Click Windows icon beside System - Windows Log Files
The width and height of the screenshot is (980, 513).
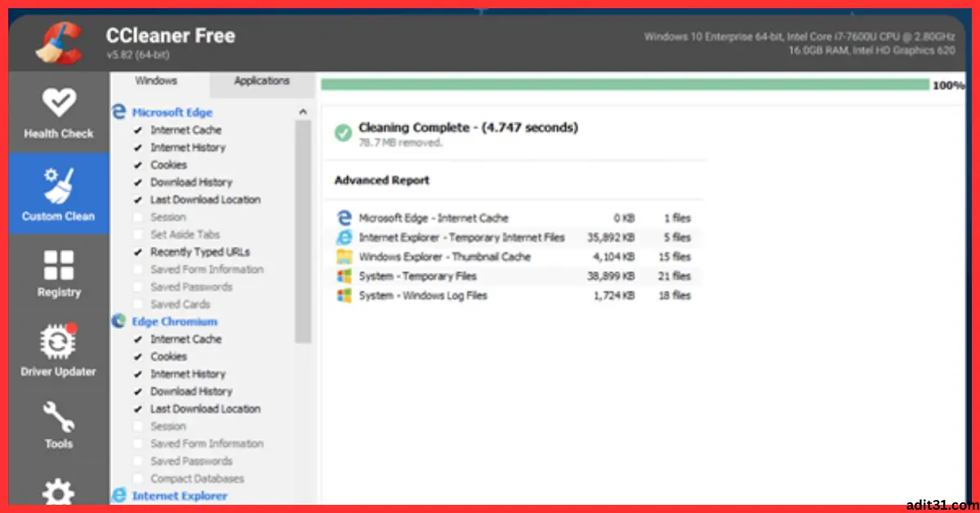point(344,296)
